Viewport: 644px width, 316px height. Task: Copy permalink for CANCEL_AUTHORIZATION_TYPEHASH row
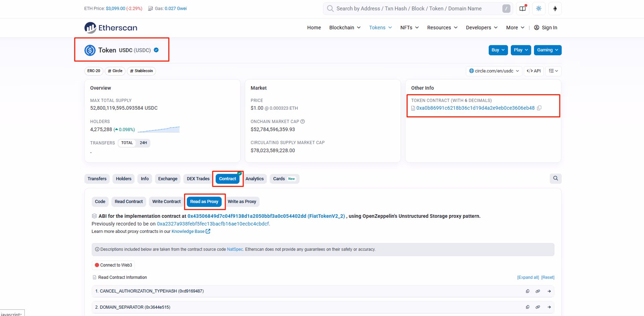pos(538,291)
